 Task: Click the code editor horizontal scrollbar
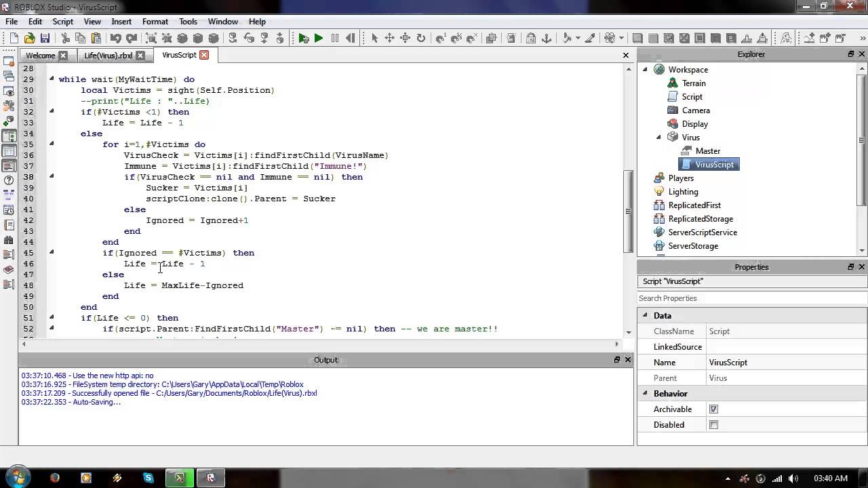[x=321, y=344]
